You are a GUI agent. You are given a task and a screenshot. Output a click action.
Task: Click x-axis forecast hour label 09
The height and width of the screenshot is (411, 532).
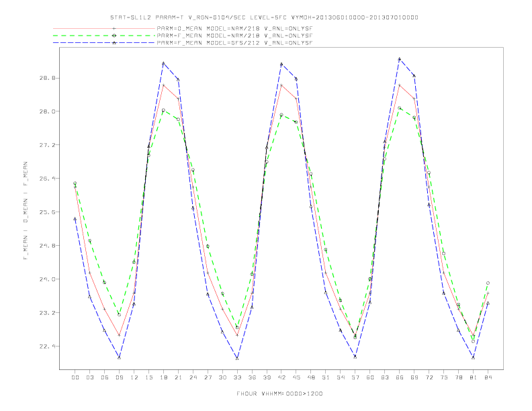(x=119, y=377)
